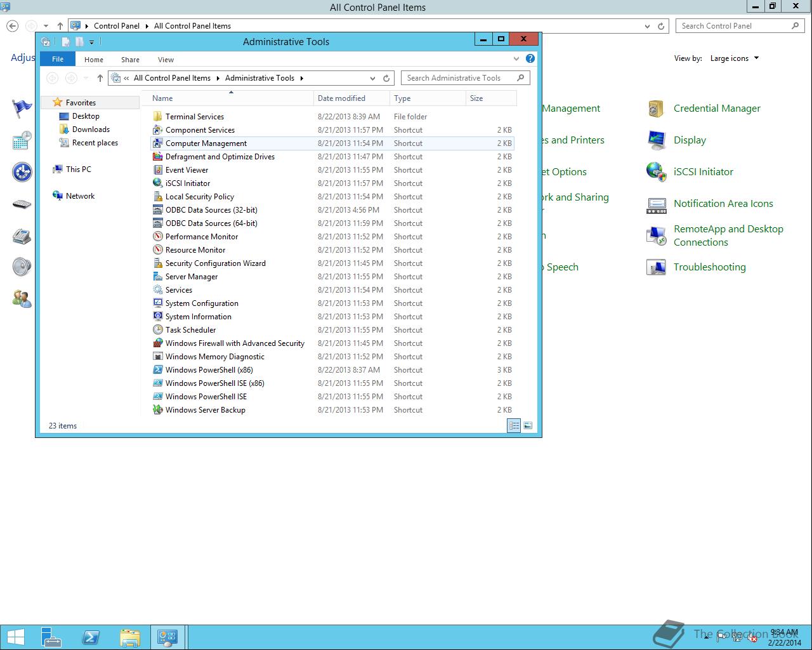Refresh the Administrative Tools folder
The image size is (812, 650).
[x=386, y=78]
